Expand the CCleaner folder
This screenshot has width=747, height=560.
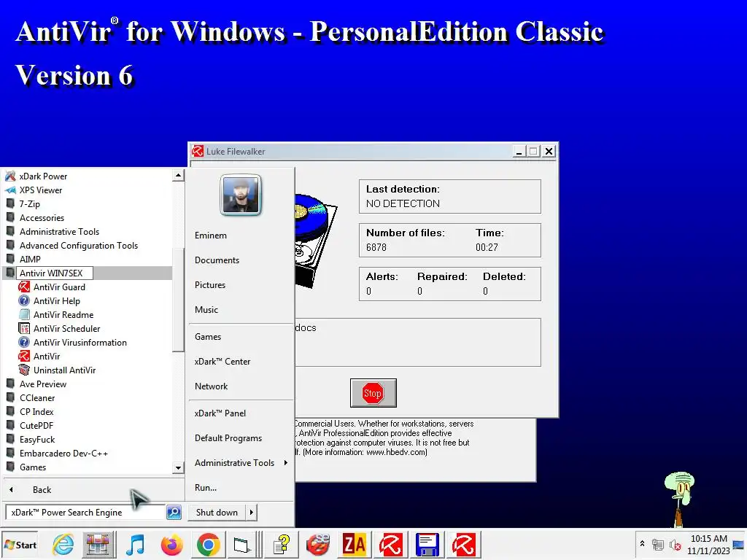pyautogui.click(x=37, y=397)
